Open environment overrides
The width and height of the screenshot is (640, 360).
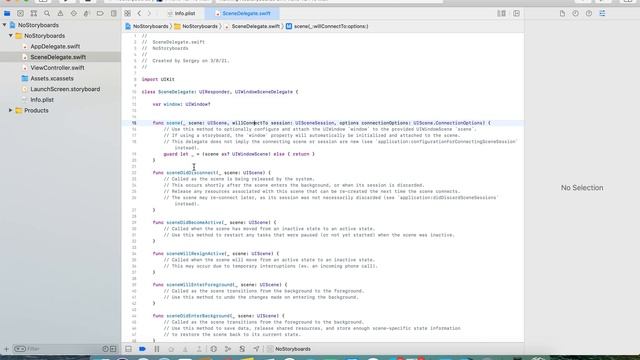coord(242,349)
